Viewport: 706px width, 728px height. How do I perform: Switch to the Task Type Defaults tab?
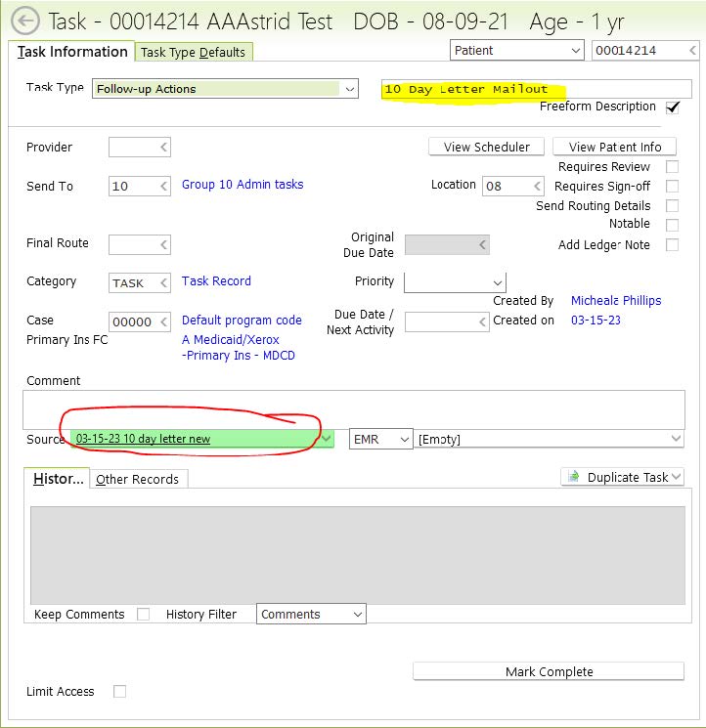193,52
